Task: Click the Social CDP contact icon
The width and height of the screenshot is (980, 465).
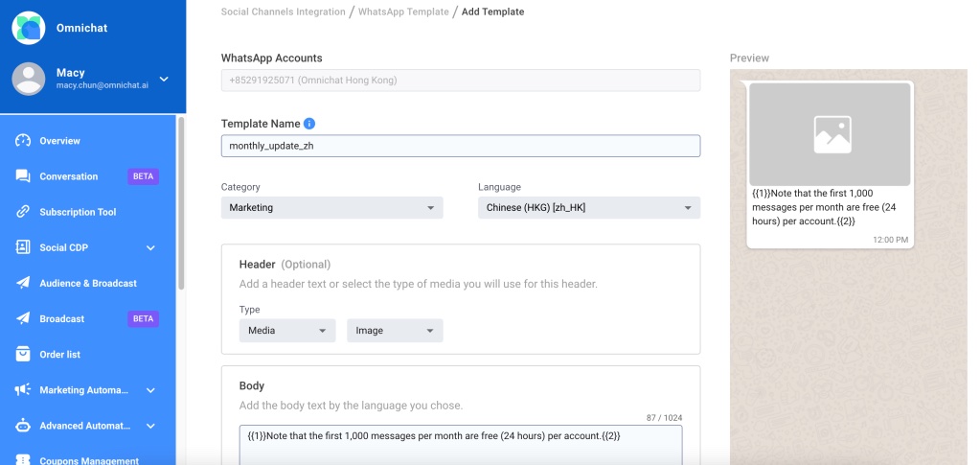Action: 23,247
